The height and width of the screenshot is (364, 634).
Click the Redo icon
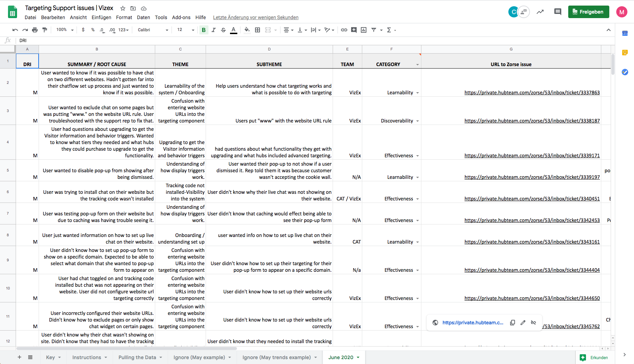(25, 30)
